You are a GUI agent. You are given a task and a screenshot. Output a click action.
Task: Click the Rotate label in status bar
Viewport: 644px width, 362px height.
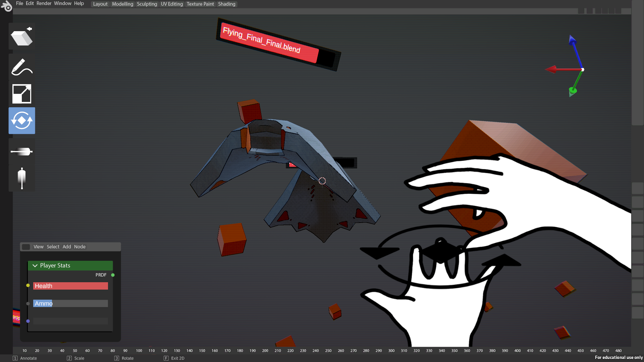click(x=127, y=358)
